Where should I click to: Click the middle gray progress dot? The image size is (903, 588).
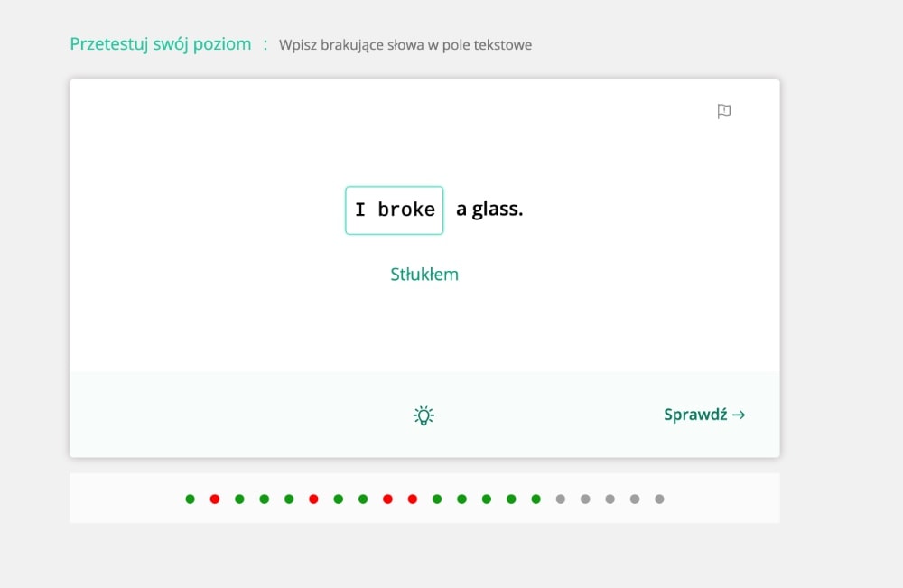point(610,499)
